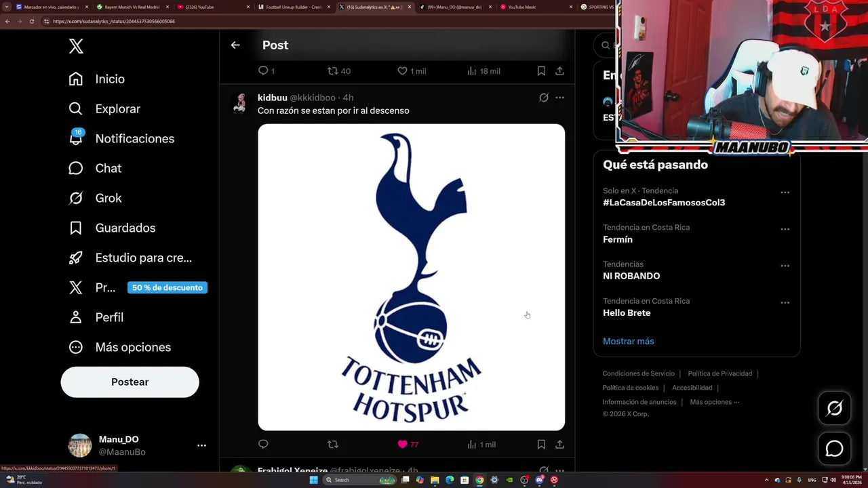The image size is (868, 488).
Task: Switch to YouTube Music tab
Action: click(534, 7)
